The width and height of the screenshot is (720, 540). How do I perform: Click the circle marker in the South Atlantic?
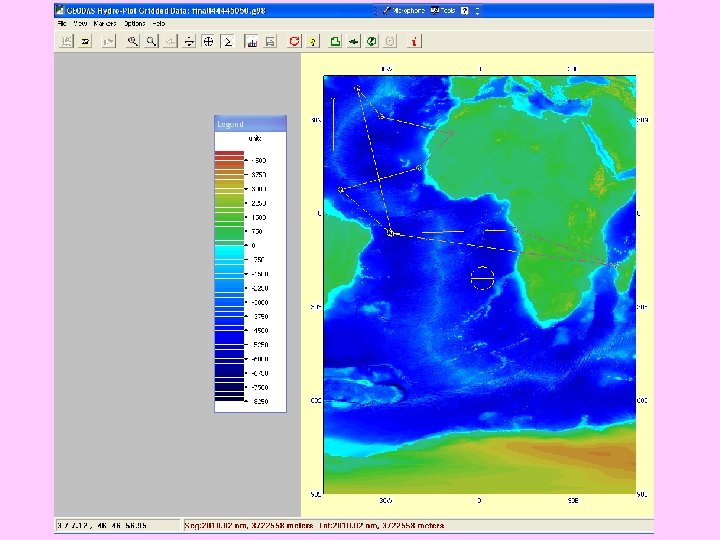tap(482, 278)
